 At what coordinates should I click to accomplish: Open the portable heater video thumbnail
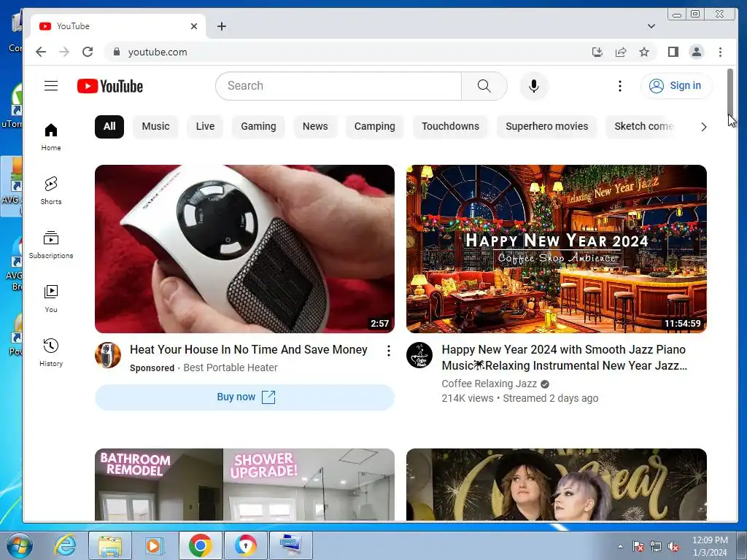[x=244, y=249]
